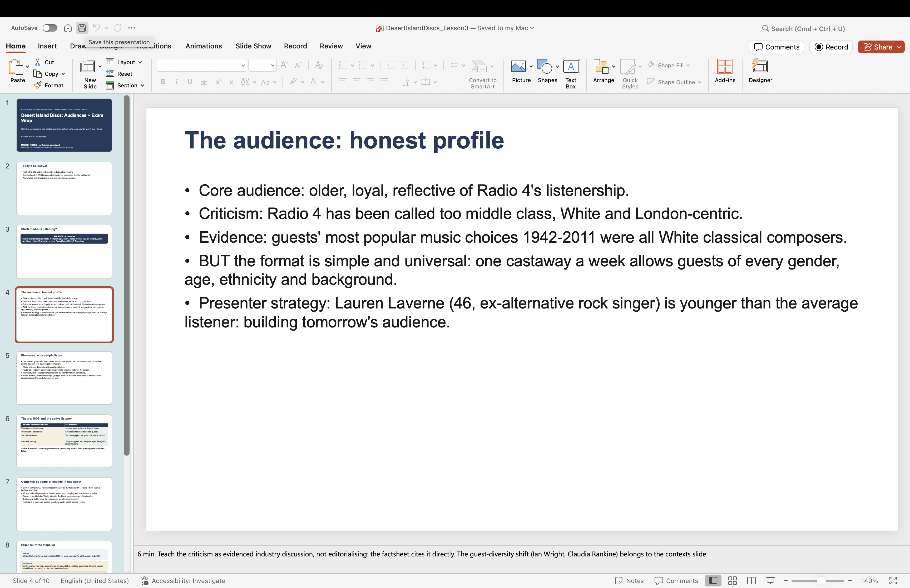
Task: Open the more commands ellipsis menu
Action: [x=132, y=28]
